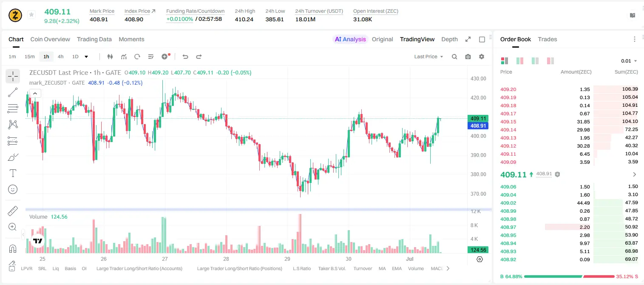Toggle the AI Analysis chart mode
This screenshot has height=285, width=644.
point(350,39)
